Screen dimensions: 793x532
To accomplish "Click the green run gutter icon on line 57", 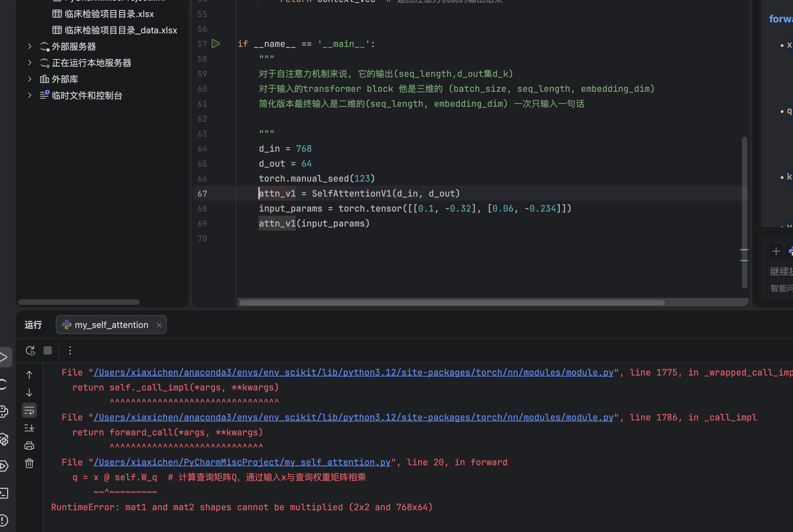I will pyautogui.click(x=216, y=44).
